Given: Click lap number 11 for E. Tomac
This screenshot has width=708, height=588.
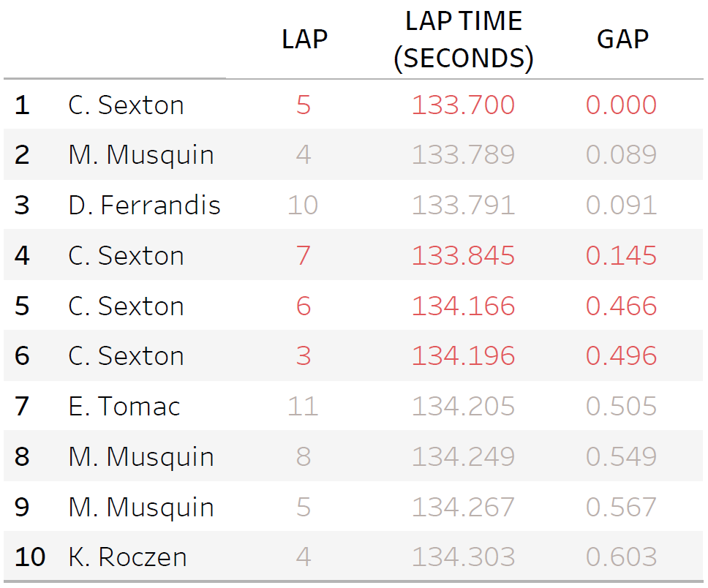Looking at the screenshot, I should (303, 406).
